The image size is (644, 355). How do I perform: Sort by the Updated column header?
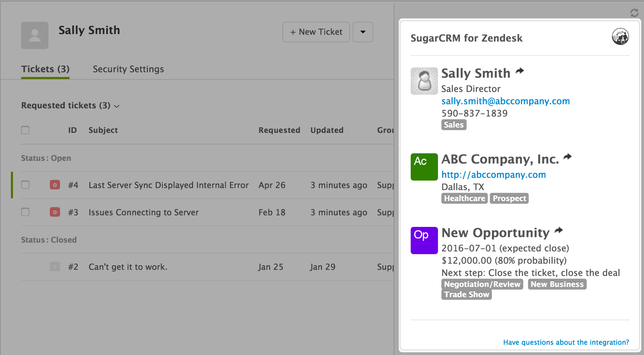coord(327,130)
